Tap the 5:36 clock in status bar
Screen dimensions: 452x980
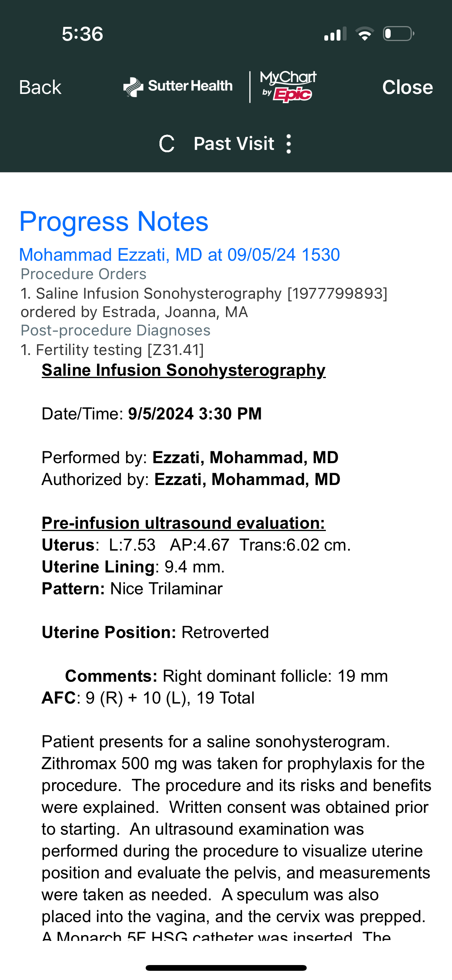(x=82, y=34)
